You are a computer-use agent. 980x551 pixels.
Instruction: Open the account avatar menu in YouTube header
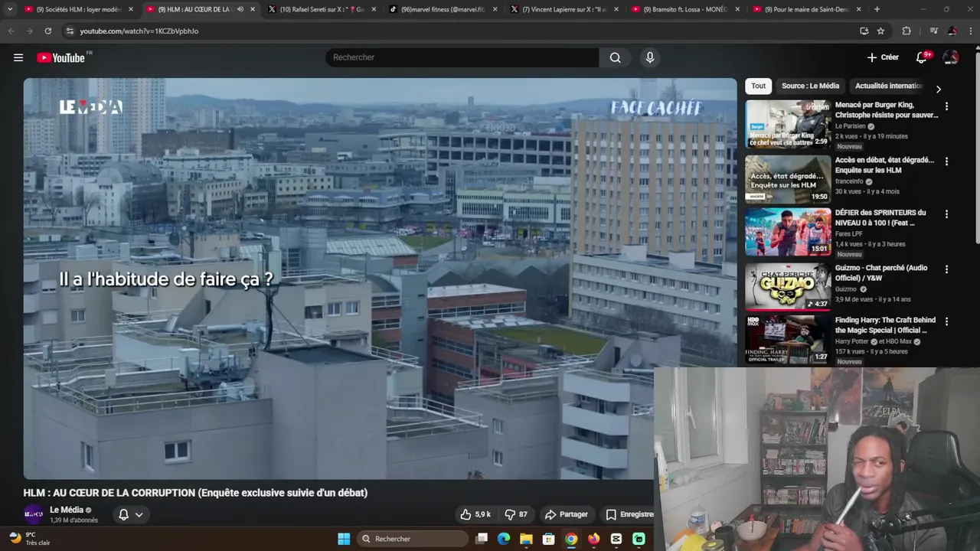[951, 57]
